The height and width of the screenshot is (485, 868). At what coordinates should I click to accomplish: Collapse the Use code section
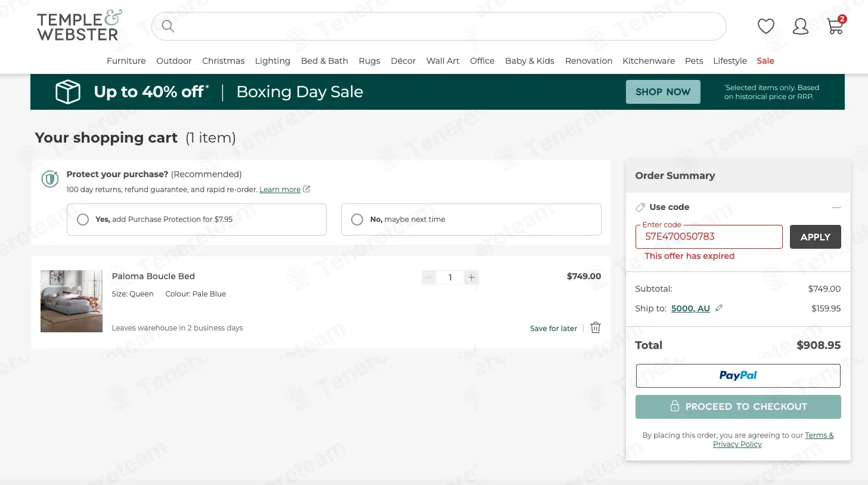point(836,208)
